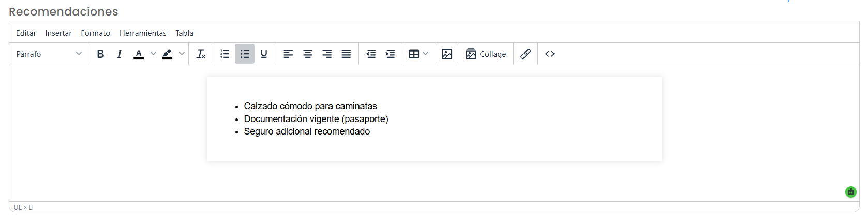The image size is (868, 223).
Task: Toggle underline formatting
Action: coord(264,54)
